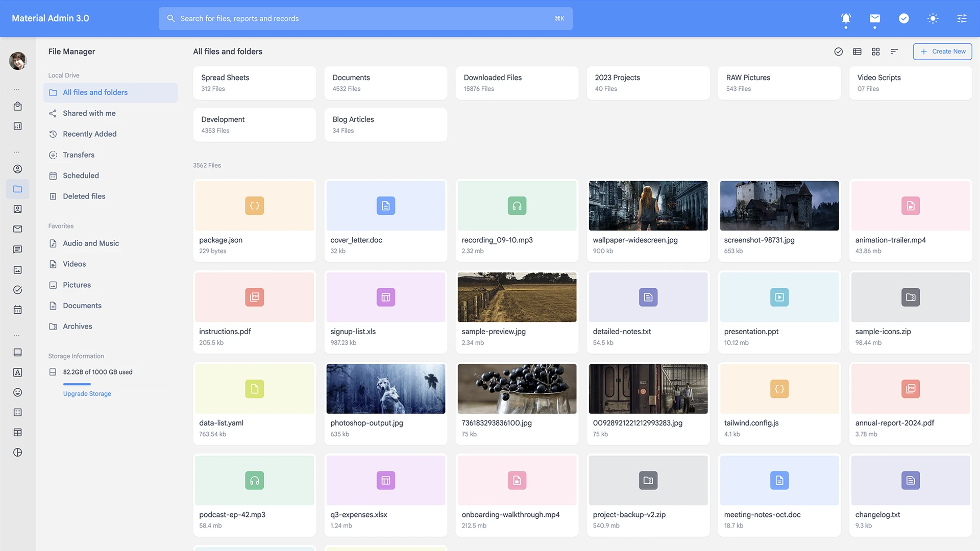Open Documents favorite in sidebar
980x551 pixels.
(x=110, y=306)
